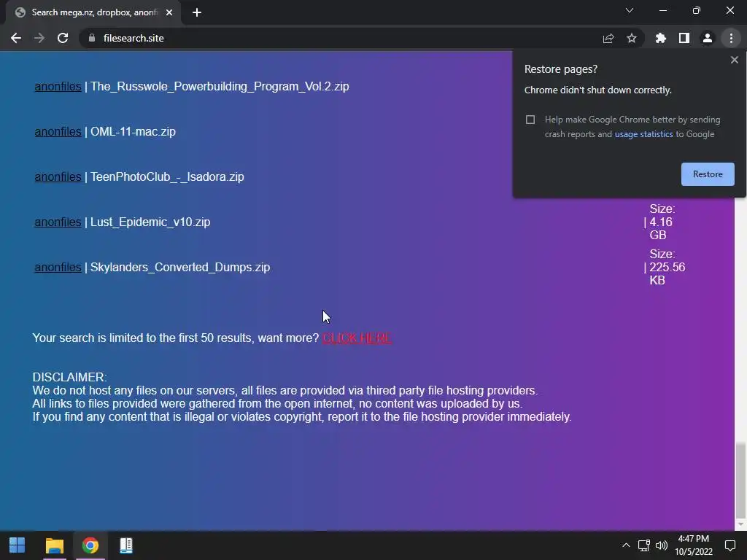Viewport: 747px width, 560px height.
Task: Click the forward navigation arrow
Action: [x=39, y=38]
